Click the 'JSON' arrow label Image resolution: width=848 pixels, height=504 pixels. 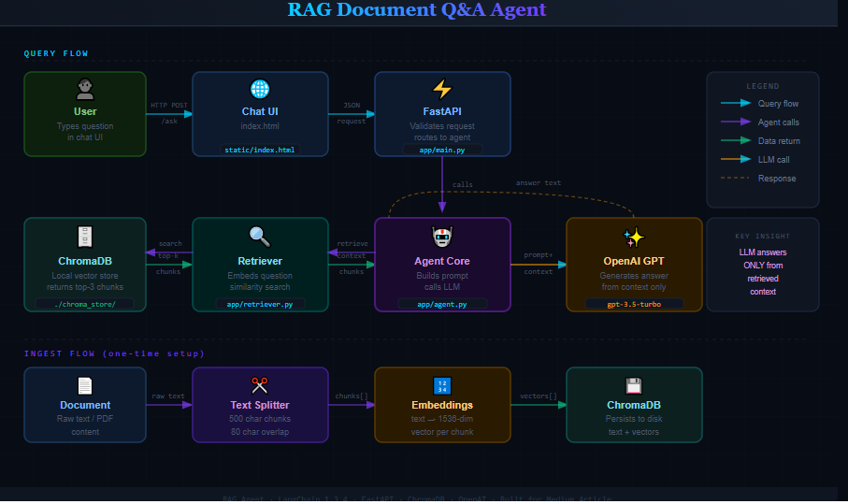352,106
